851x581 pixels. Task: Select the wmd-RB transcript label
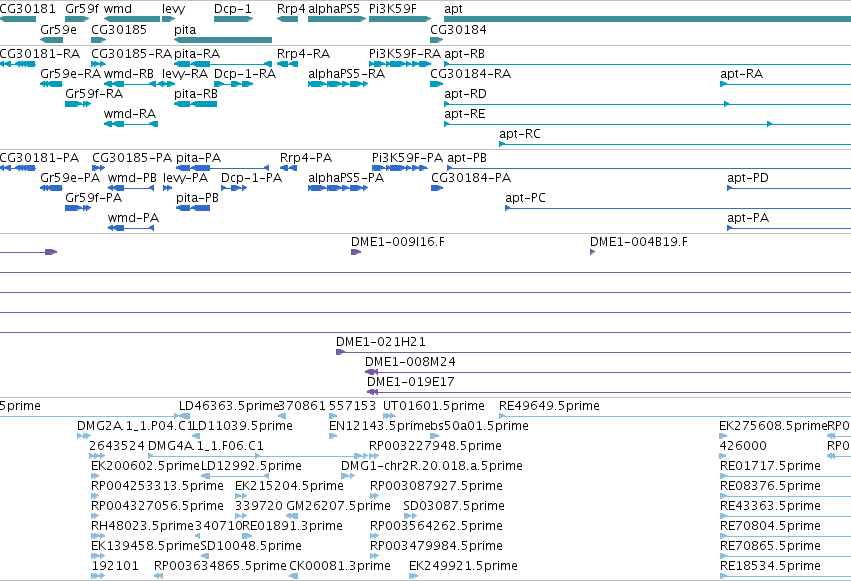[129, 74]
